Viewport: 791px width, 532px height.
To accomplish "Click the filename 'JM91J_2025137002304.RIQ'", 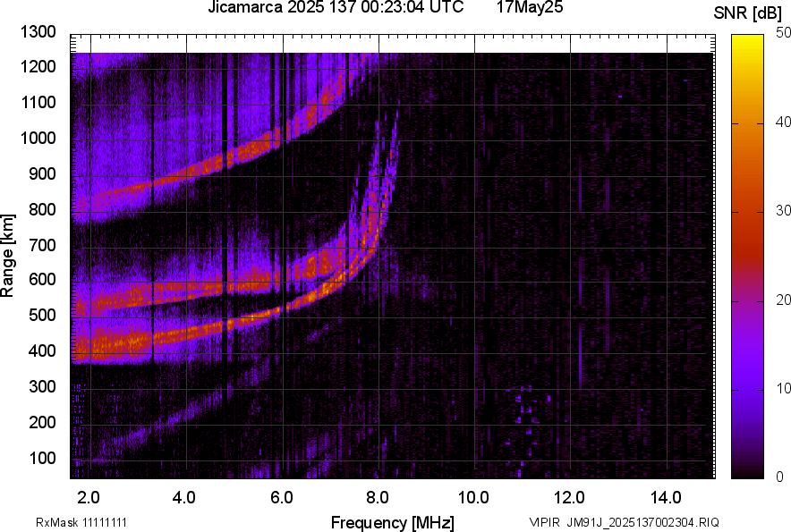I will click(x=643, y=522).
